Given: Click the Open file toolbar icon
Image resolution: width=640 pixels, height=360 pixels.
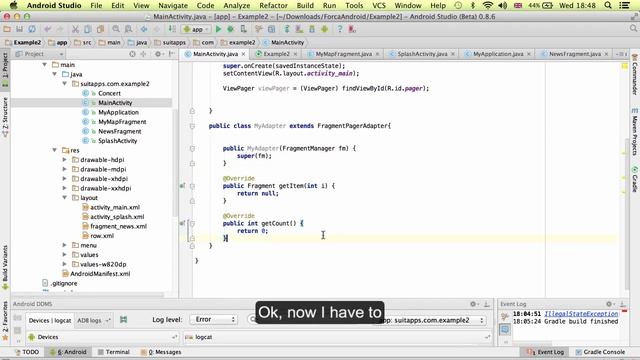Looking at the screenshot, I should coord(7,29).
